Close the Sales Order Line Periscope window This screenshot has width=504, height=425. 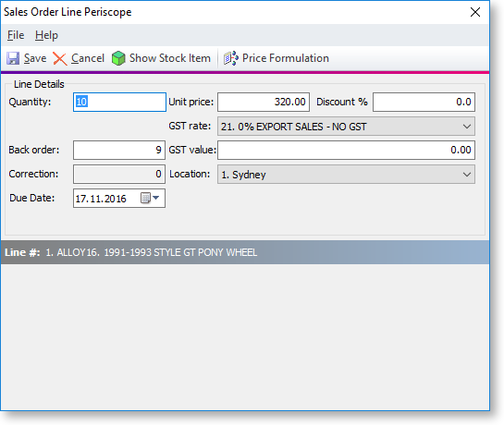[475, 12]
